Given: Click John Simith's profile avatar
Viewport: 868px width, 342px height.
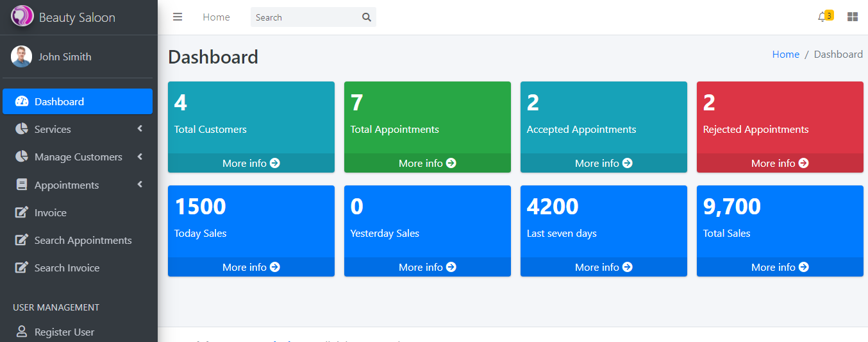Looking at the screenshot, I should point(22,56).
